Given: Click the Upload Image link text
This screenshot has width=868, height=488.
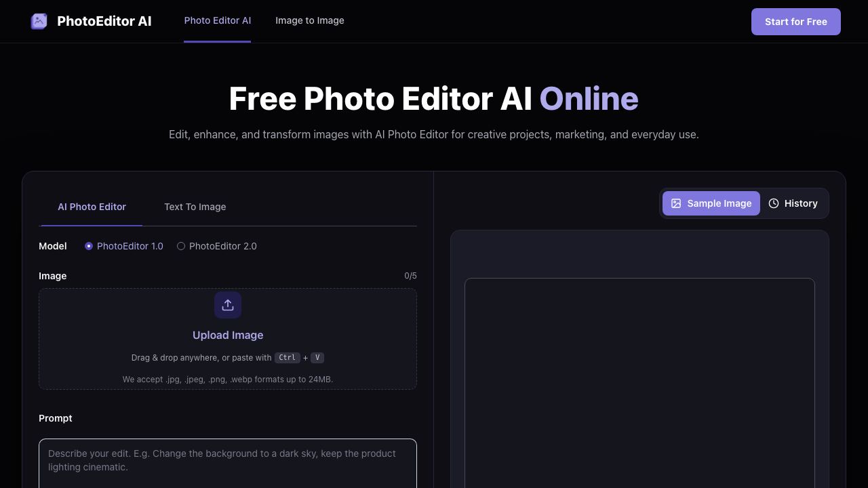Looking at the screenshot, I should [228, 335].
